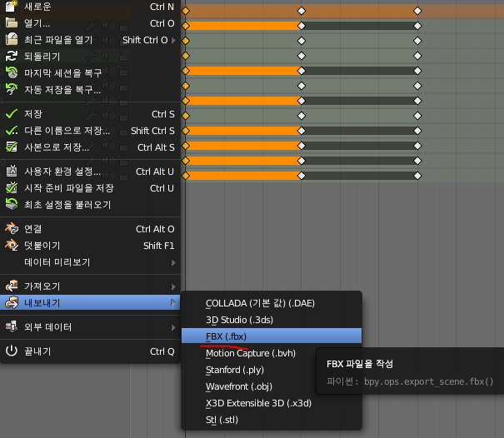
Task: Select 끝내기 to quit
Action: click(x=90, y=351)
